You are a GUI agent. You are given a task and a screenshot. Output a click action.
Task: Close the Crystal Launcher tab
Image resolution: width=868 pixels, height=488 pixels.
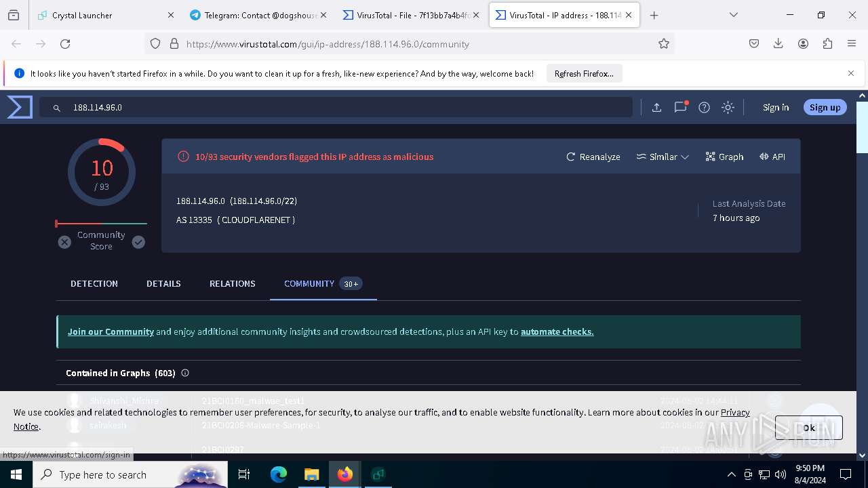[x=171, y=15]
